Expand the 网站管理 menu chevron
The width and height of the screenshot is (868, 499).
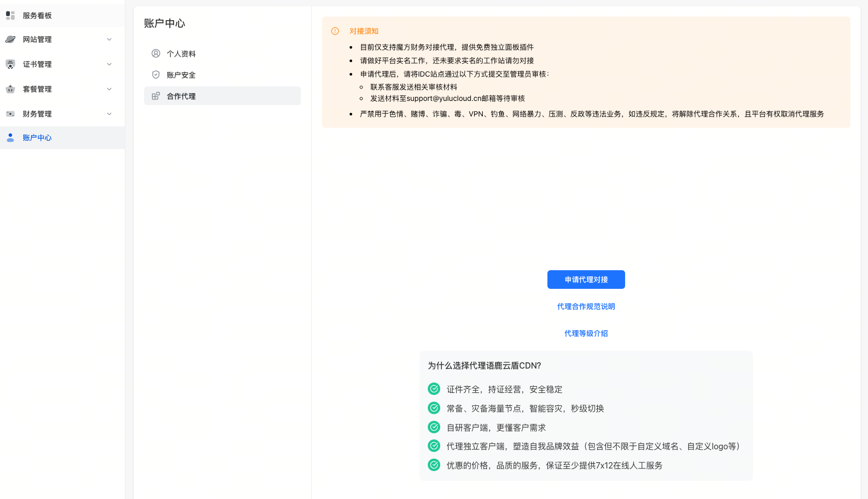[109, 39]
